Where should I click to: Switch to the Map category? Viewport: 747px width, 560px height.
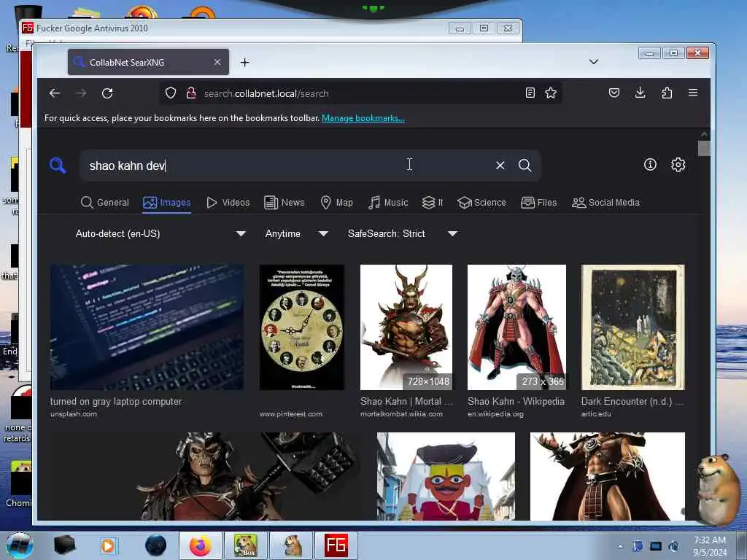(337, 203)
